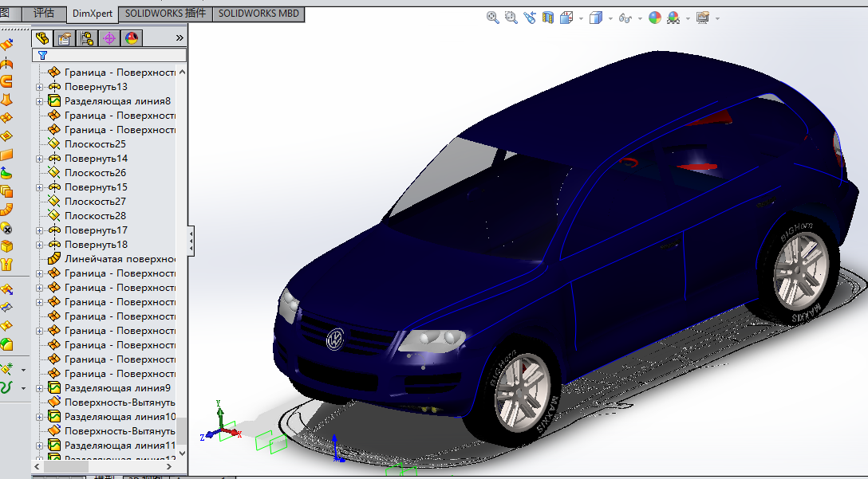Select the Плоскость25 plane in the tree
Image resolution: width=868 pixels, height=479 pixels.
(95, 144)
